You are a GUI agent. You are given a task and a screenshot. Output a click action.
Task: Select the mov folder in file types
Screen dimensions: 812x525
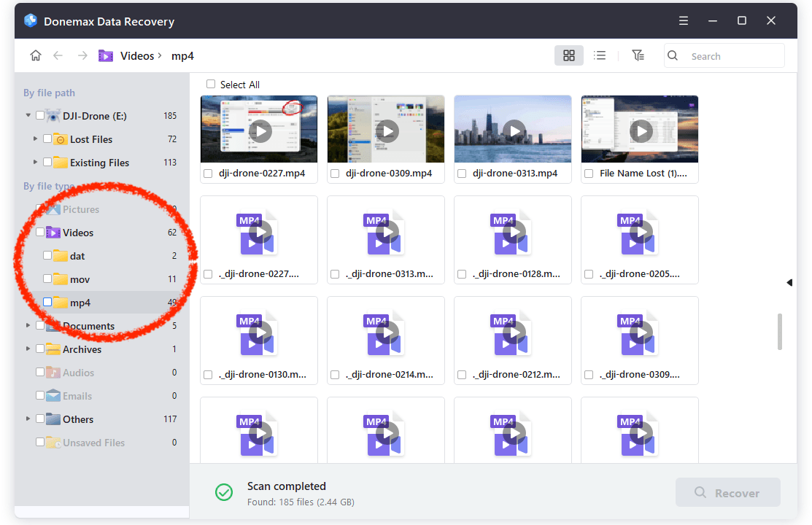click(80, 279)
